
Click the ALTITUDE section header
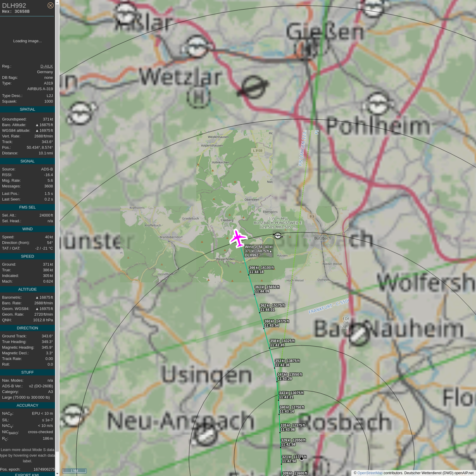tap(27, 289)
